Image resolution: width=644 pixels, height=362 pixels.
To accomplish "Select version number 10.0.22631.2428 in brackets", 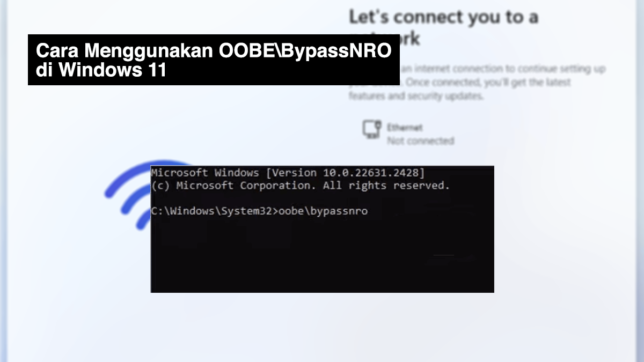I will tap(346, 173).
